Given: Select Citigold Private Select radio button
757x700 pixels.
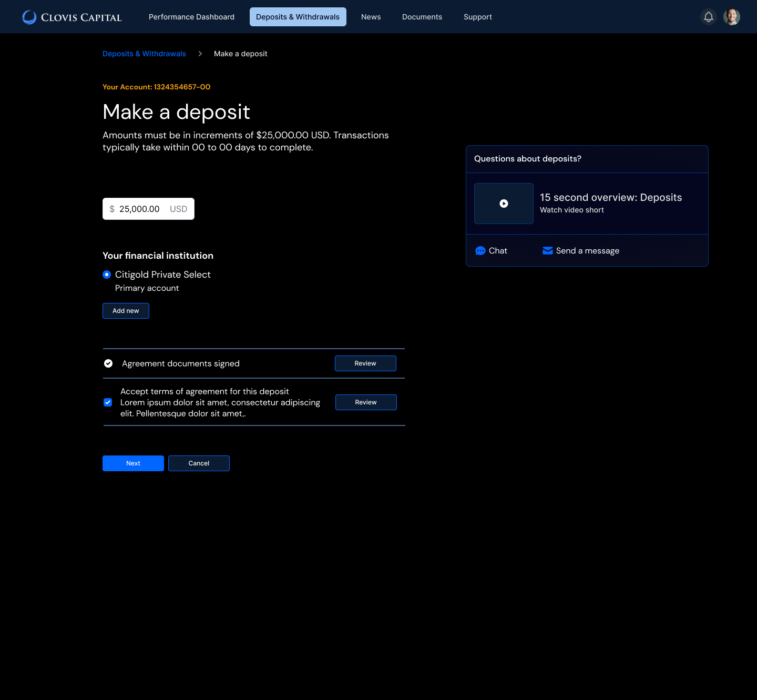Looking at the screenshot, I should pyautogui.click(x=107, y=275).
